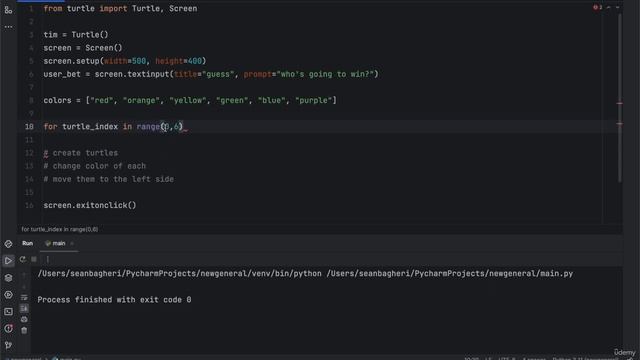Open the Terminal tool window

8,312
